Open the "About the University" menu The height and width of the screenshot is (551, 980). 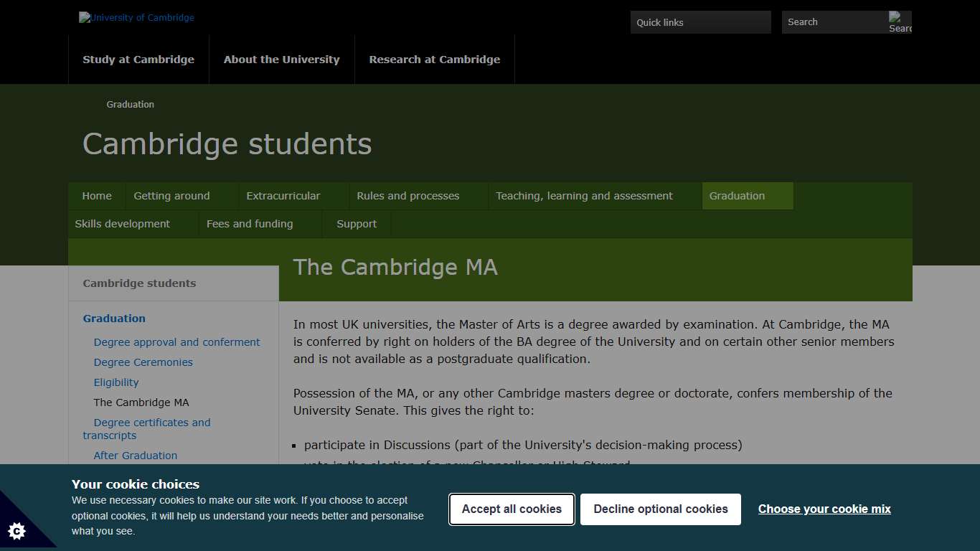pyautogui.click(x=281, y=60)
